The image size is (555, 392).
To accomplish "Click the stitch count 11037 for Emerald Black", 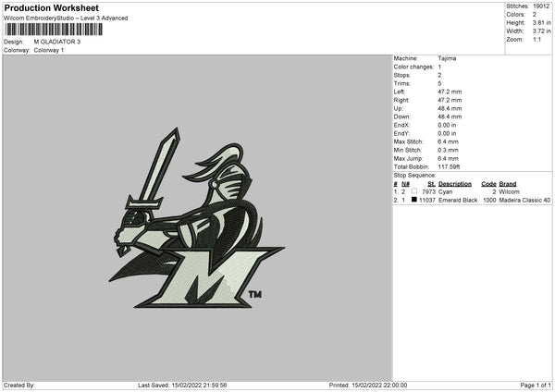I will coord(427,201).
